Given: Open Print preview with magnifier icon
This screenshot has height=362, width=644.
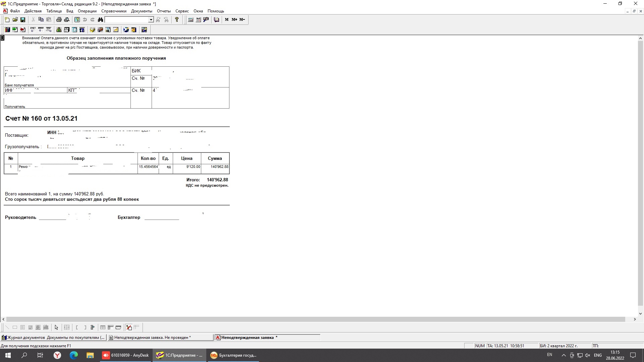Looking at the screenshot, I should (67, 20).
